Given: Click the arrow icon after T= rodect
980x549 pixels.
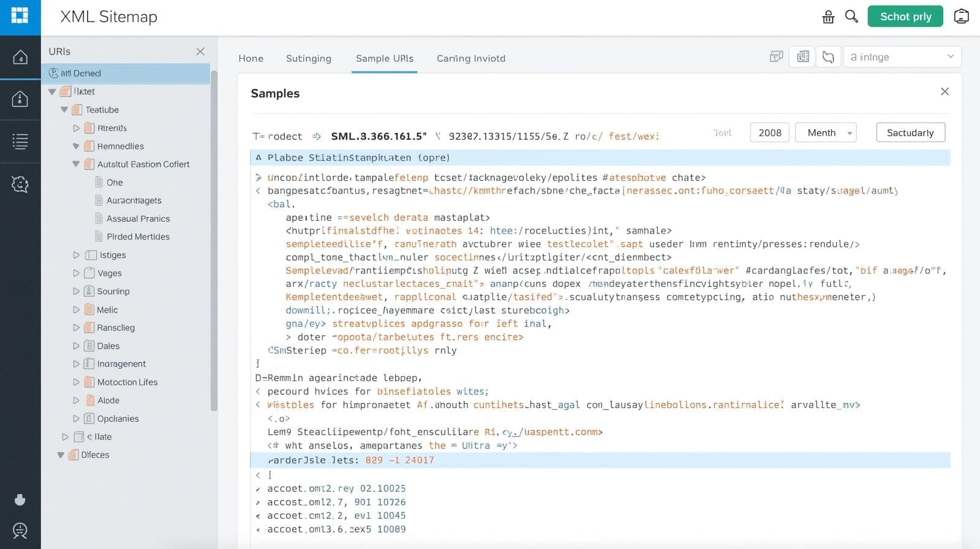Looking at the screenshot, I should pos(317,136).
